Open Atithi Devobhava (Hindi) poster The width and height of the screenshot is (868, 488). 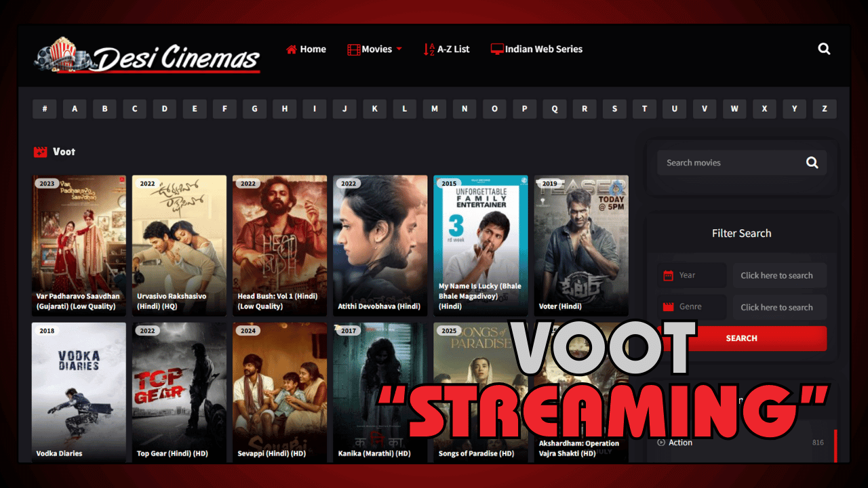click(380, 245)
